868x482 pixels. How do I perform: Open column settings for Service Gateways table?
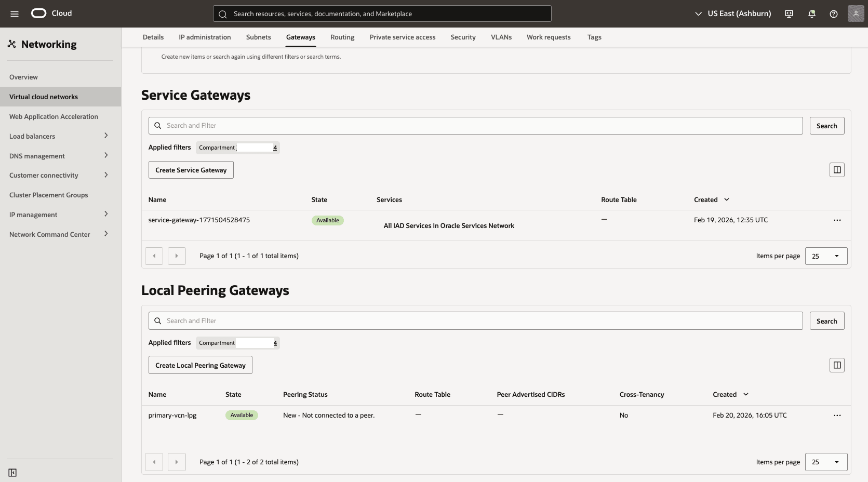click(837, 169)
